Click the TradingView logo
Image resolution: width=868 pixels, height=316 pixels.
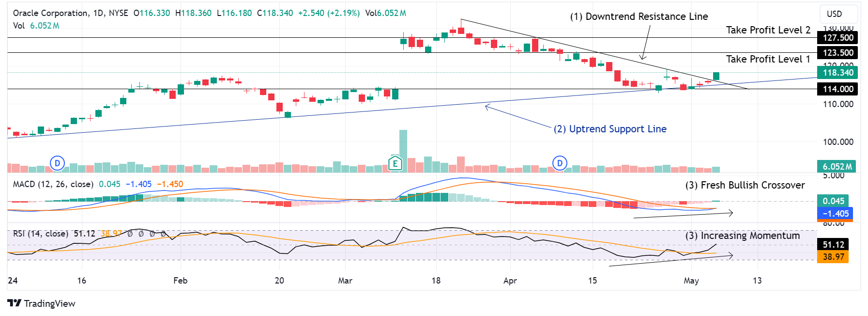(x=42, y=303)
